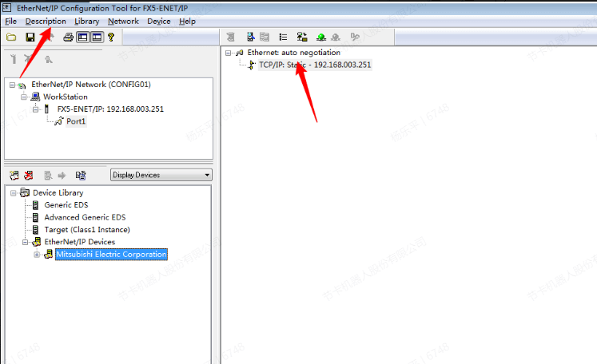Open the Display Devices dropdown

(161, 175)
